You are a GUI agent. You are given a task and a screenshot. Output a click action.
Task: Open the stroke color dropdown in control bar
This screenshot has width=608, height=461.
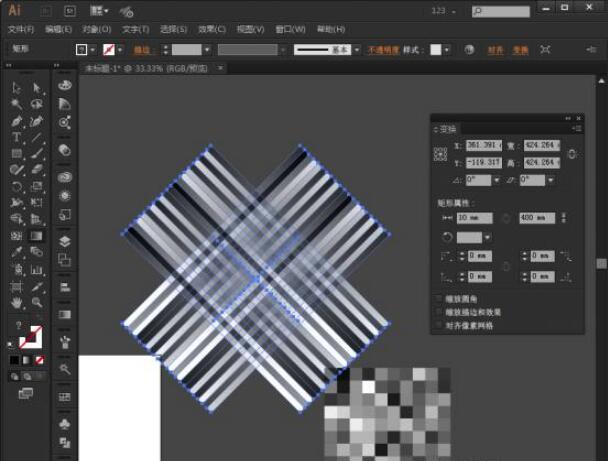(120, 50)
